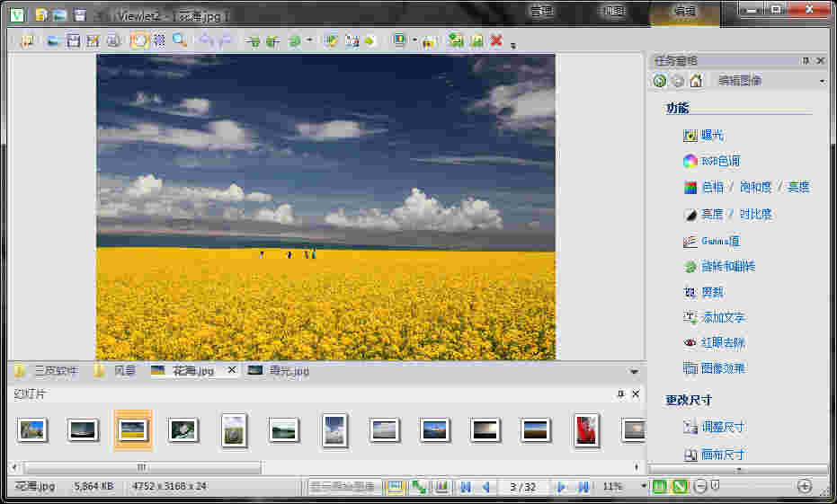The width and height of the screenshot is (837, 504).
Task: Pin the 幻灯片 filmstrip panel
Action: click(x=620, y=394)
